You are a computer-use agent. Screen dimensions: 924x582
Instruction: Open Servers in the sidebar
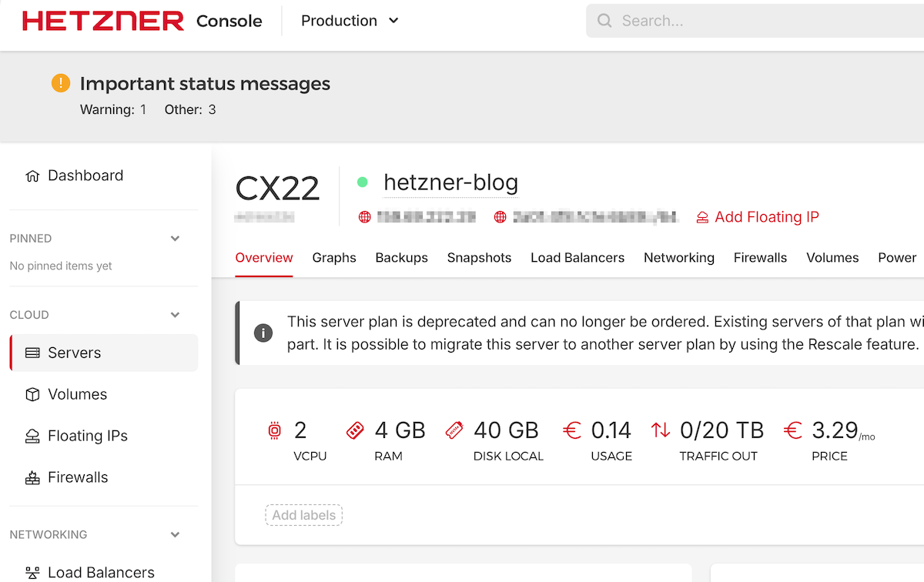pyautogui.click(x=104, y=353)
